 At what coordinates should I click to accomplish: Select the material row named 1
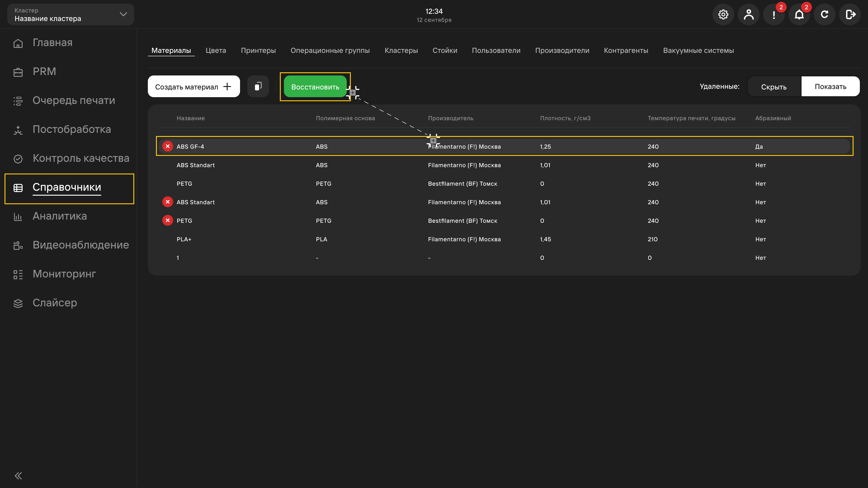tap(504, 258)
